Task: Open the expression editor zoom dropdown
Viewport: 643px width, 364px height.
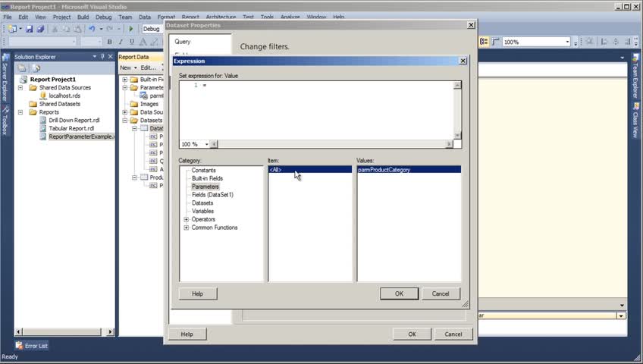Action: pyautogui.click(x=207, y=144)
